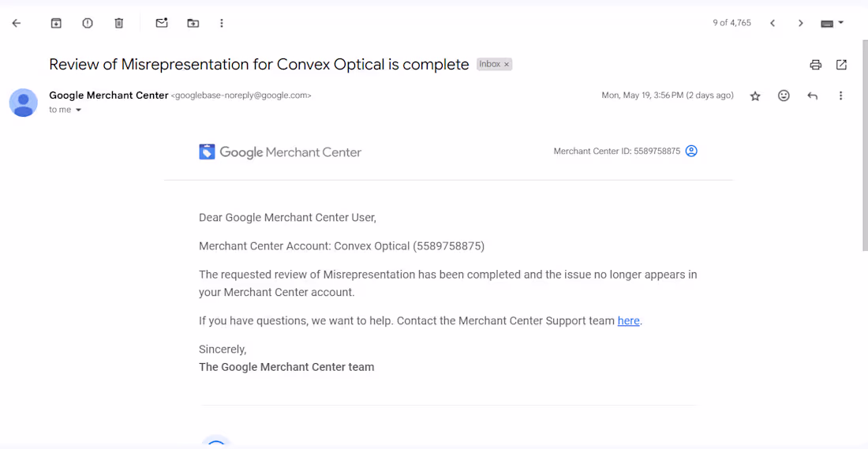Click 'The Google Merchant Center team' signature

286,366
